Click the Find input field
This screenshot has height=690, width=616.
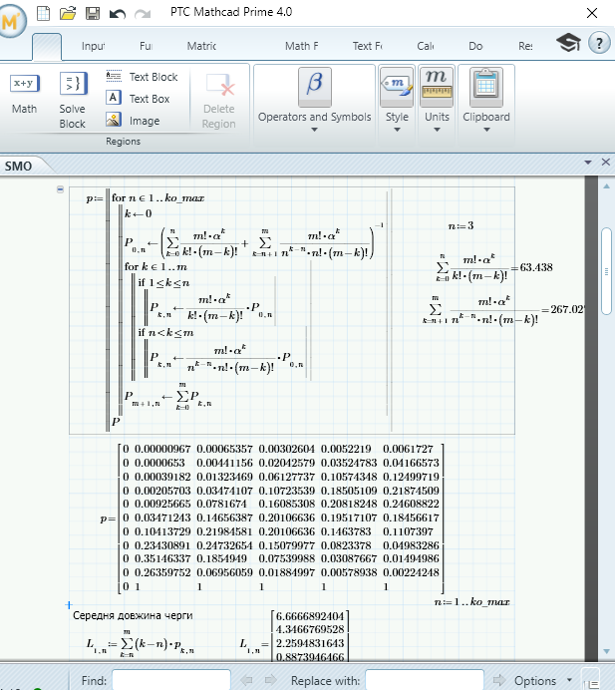click(x=171, y=680)
